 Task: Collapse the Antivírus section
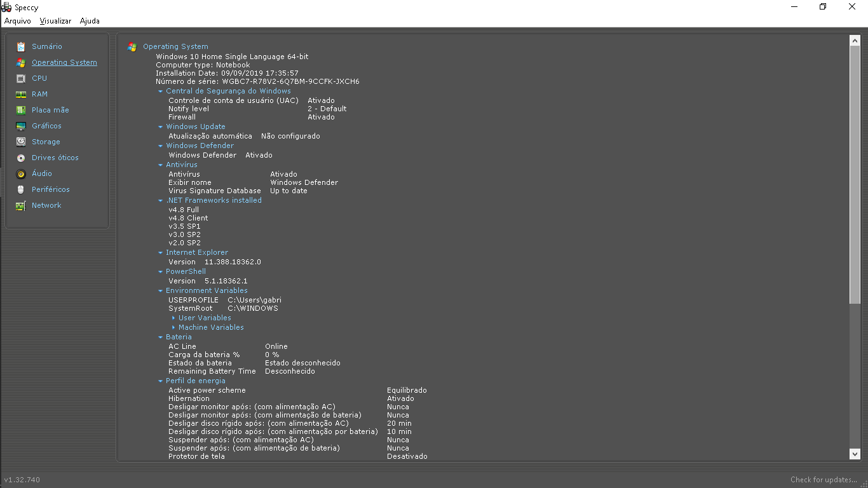(160, 165)
